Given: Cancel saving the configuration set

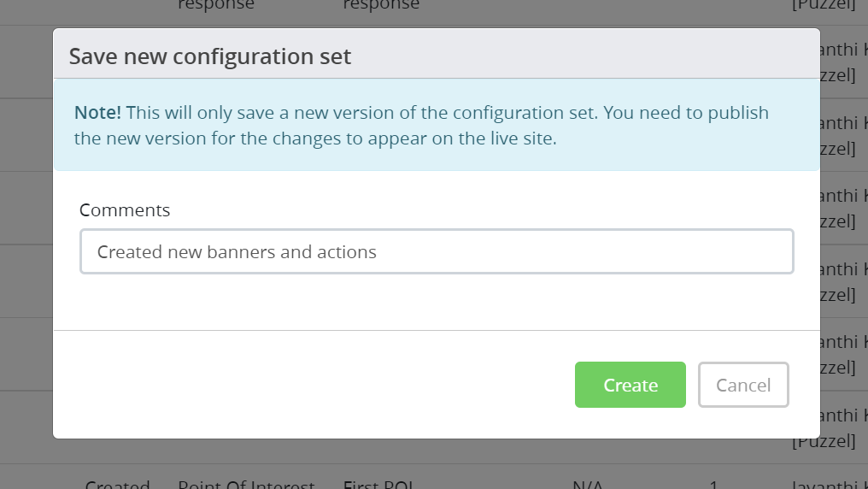Looking at the screenshot, I should tap(742, 385).
